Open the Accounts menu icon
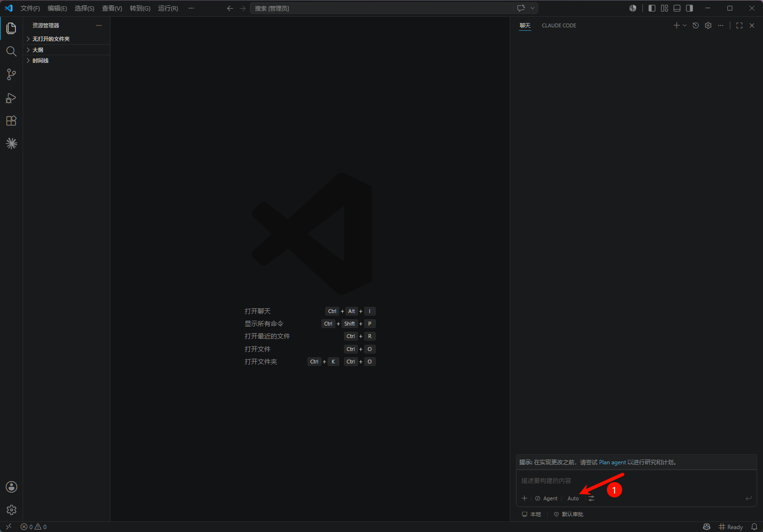This screenshot has height=532, width=763. pyautogui.click(x=12, y=487)
